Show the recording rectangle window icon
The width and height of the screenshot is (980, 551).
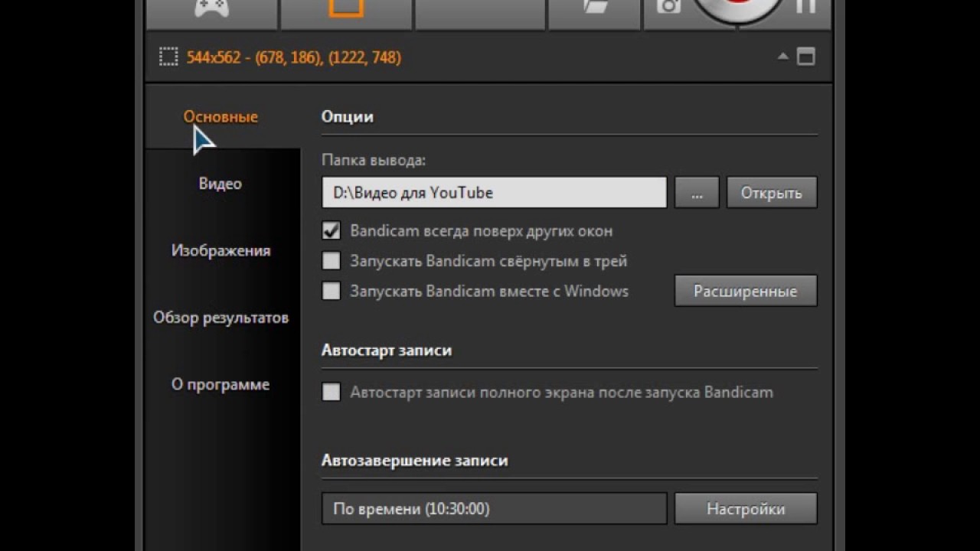point(805,57)
